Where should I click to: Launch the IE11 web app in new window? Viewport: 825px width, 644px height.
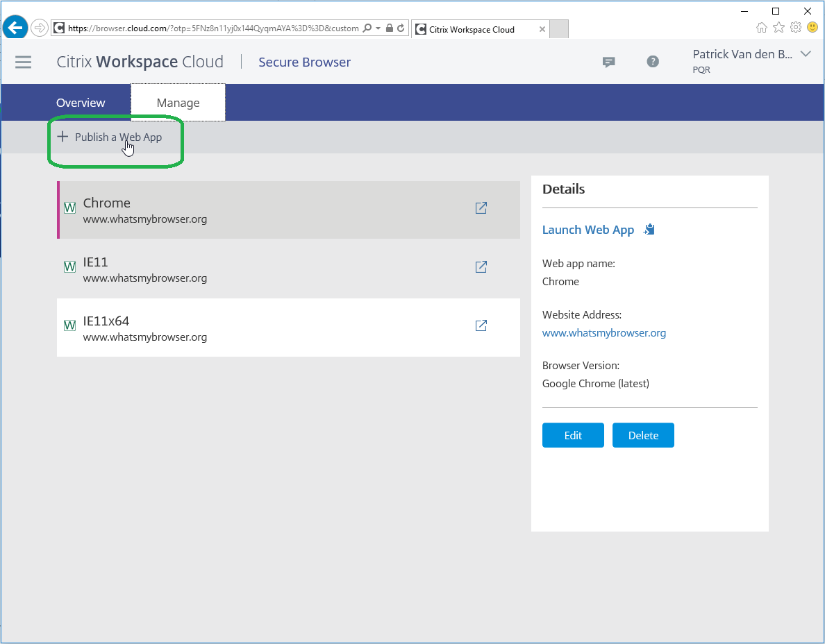coord(481,266)
